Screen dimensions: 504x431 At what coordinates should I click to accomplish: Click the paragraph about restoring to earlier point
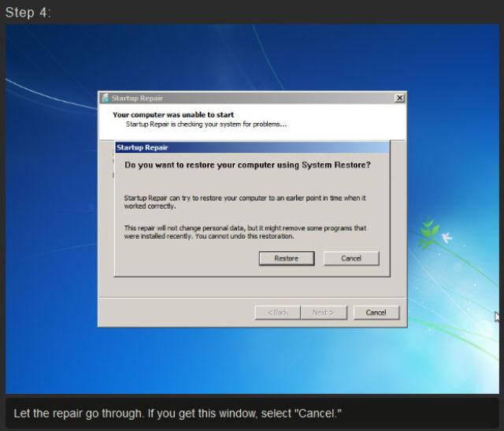244,201
